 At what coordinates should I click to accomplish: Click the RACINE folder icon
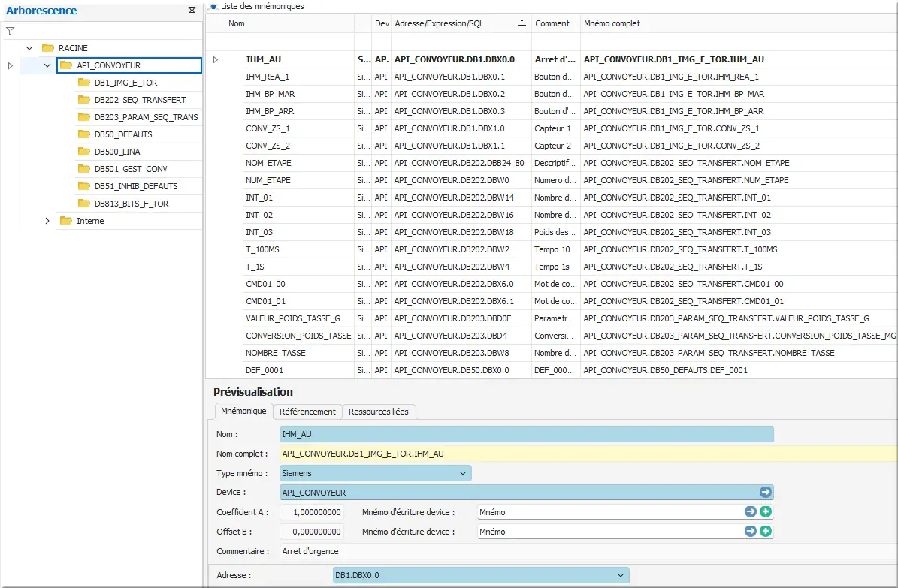point(48,48)
